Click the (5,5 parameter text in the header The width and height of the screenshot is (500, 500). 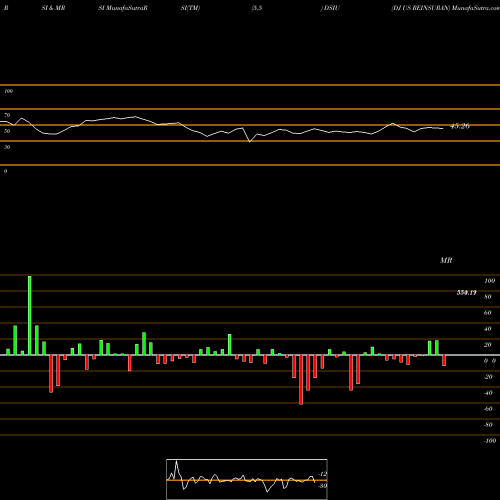pyautogui.click(x=257, y=8)
